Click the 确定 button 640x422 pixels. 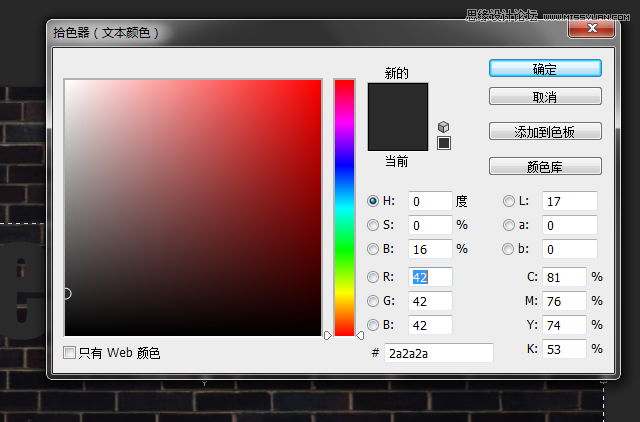(x=545, y=69)
